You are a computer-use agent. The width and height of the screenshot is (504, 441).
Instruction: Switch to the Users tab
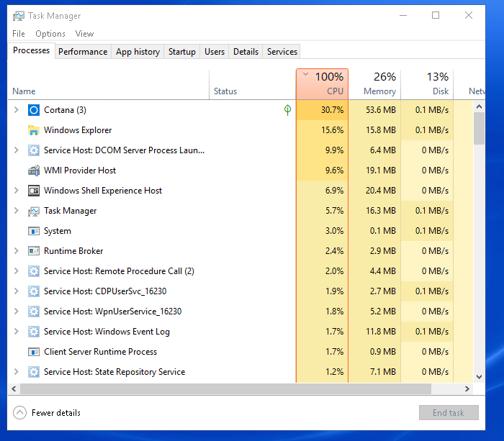tap(215, 52)
